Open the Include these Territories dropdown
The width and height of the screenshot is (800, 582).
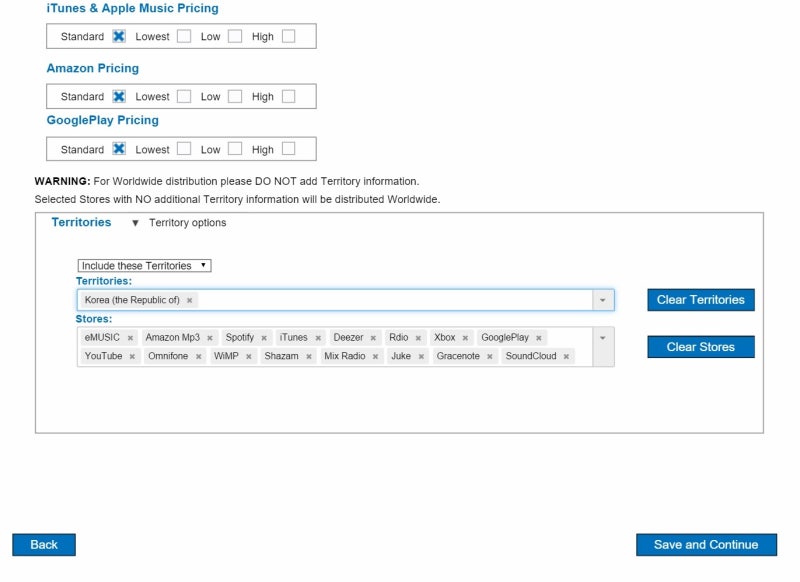(144, 266)
